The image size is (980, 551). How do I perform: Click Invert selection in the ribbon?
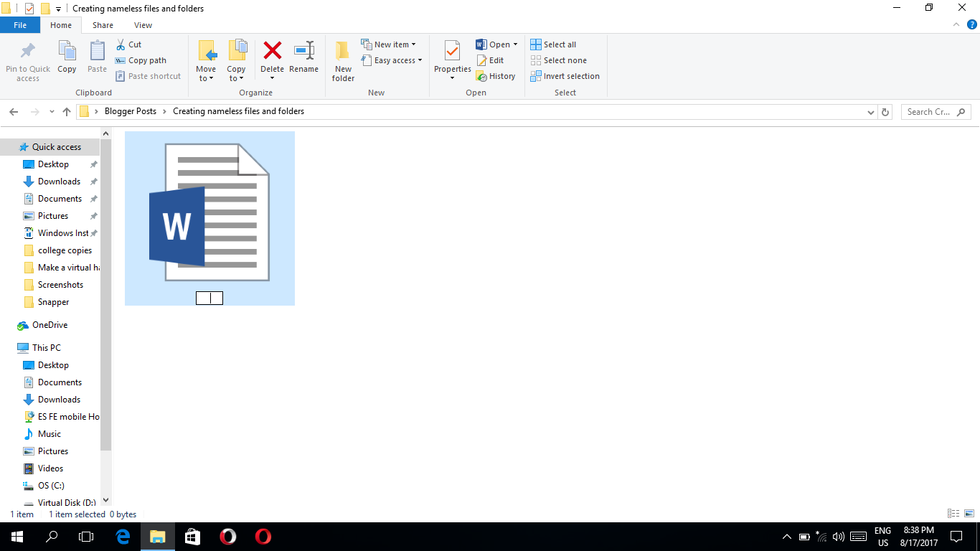(x=565, y=76)
